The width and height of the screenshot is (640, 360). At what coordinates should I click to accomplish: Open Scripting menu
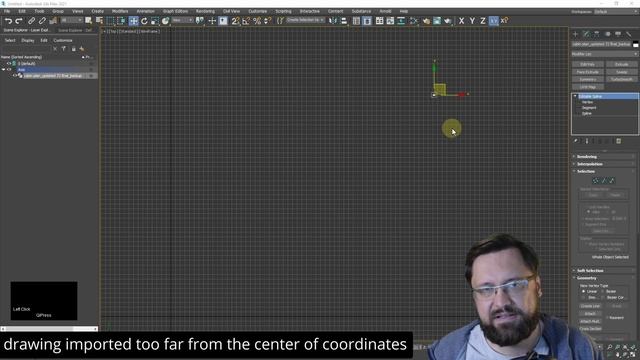[283, 11]
